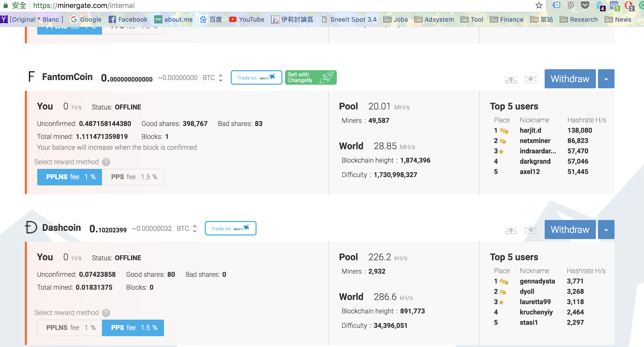Click FantomCoin unconfirmed value 0.487158144380

105,124
